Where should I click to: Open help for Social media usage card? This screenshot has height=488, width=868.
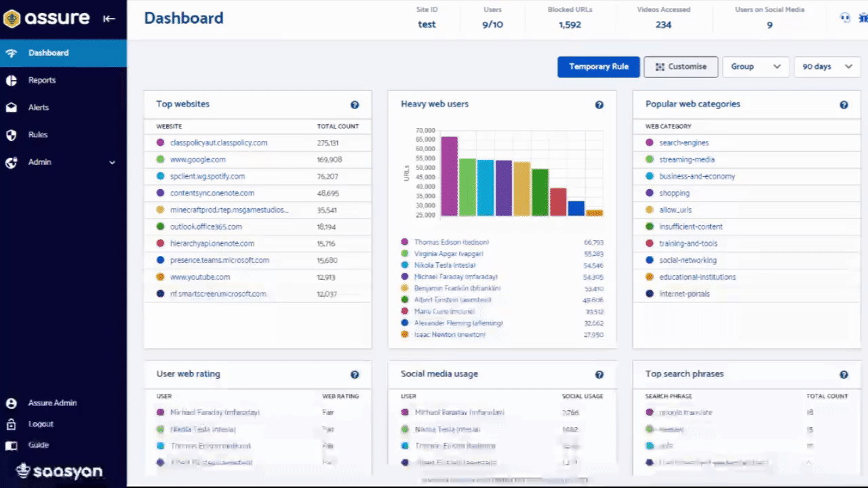(x=599, y=375)
